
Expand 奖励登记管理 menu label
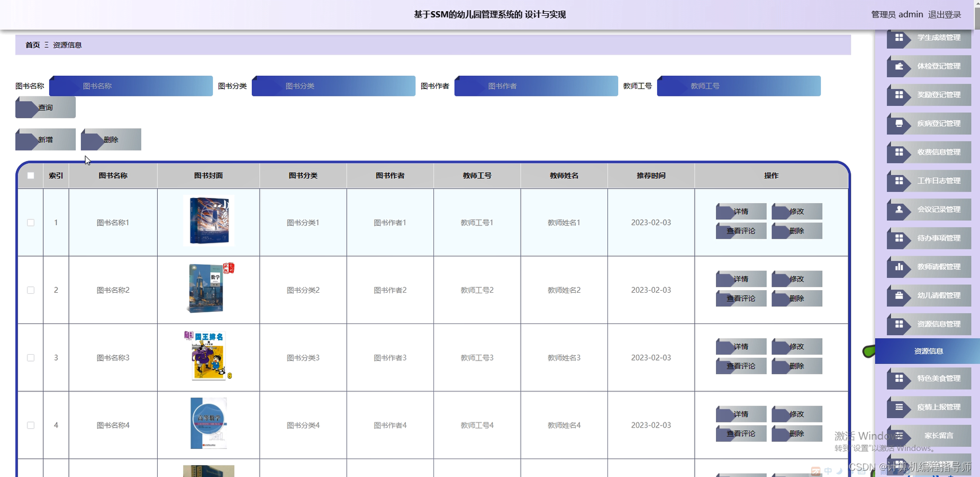[939, 95]
